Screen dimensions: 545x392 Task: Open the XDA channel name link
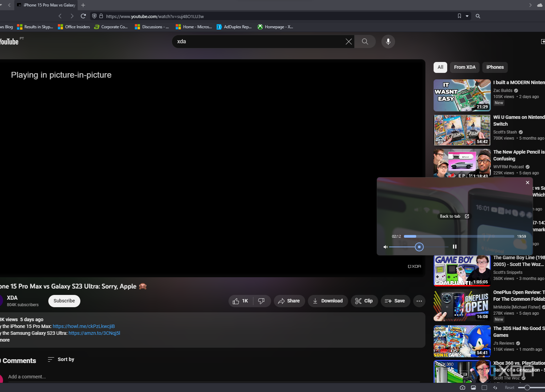tap(12, 298)
